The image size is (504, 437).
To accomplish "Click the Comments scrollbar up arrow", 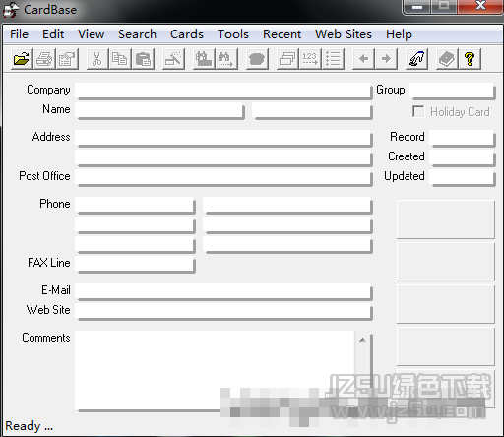I will 362,340.
